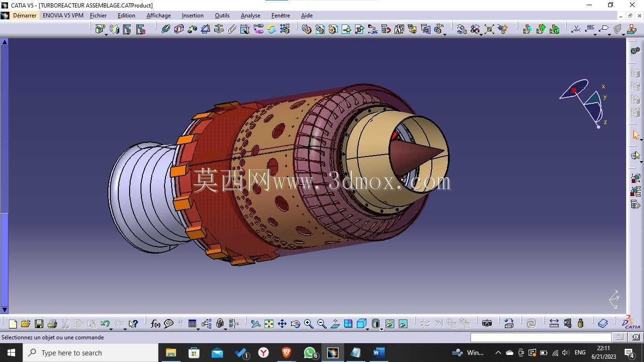Expand the Component icon dropdown arrow
This screenshot has height=362, width=644.
pos(106,34)
